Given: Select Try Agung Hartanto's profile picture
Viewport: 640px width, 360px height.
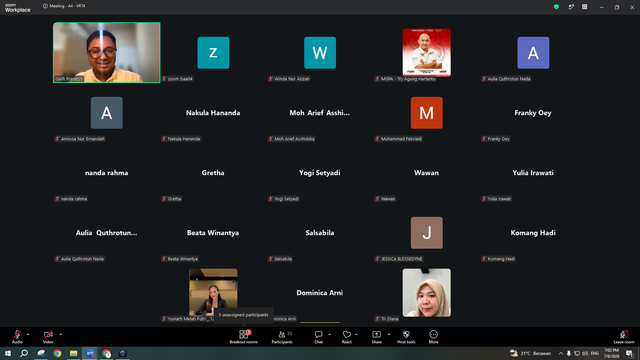Looking at the screenshot, I should point(427,52).
